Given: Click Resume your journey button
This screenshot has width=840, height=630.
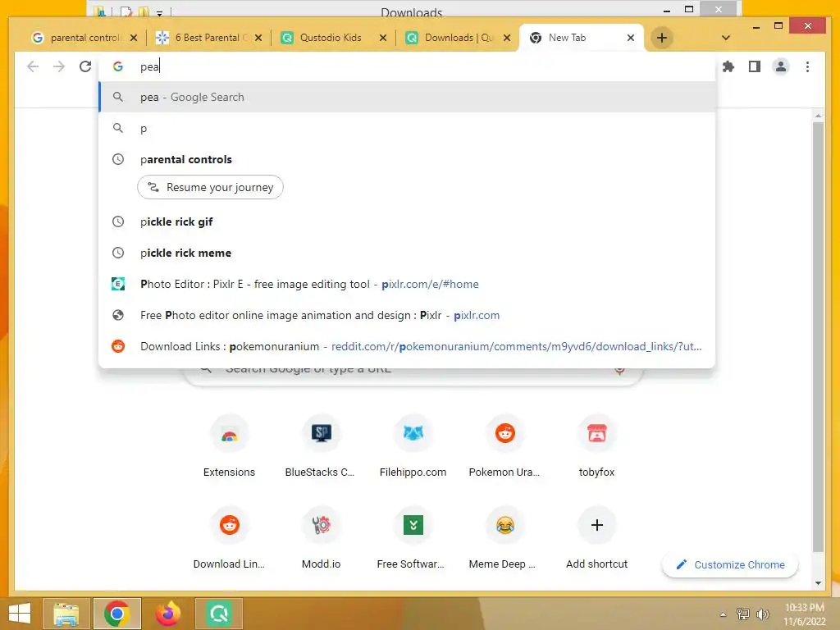Looking at the screenshot, I should [210, 187].
